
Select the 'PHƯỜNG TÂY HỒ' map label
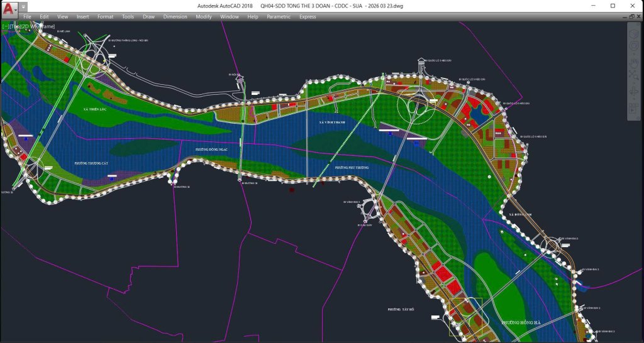coord(401,309)
